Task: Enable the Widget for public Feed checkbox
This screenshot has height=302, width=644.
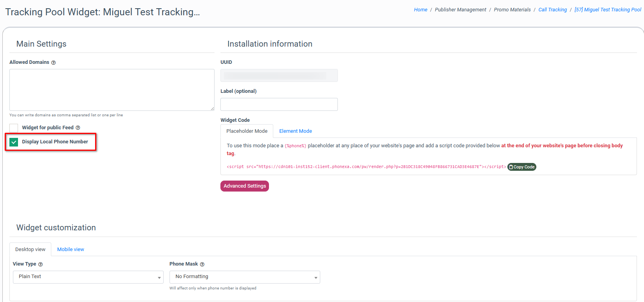Action: (14, 128)
